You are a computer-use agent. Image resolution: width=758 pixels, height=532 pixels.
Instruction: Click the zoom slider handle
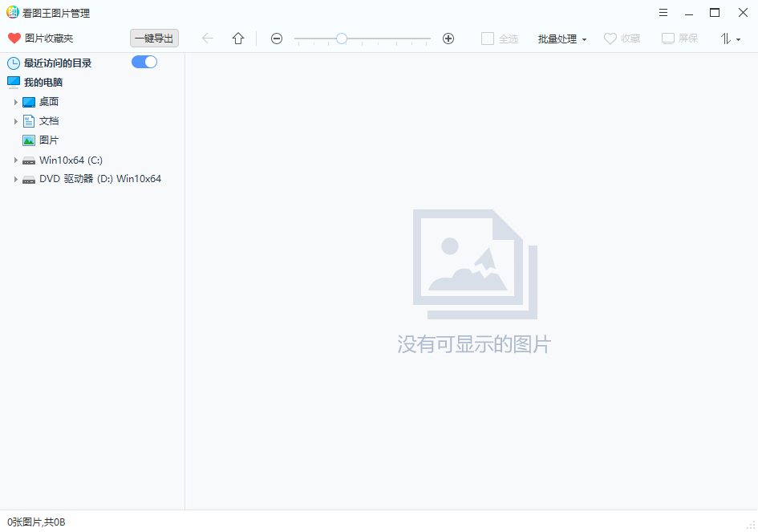(342, 38)
